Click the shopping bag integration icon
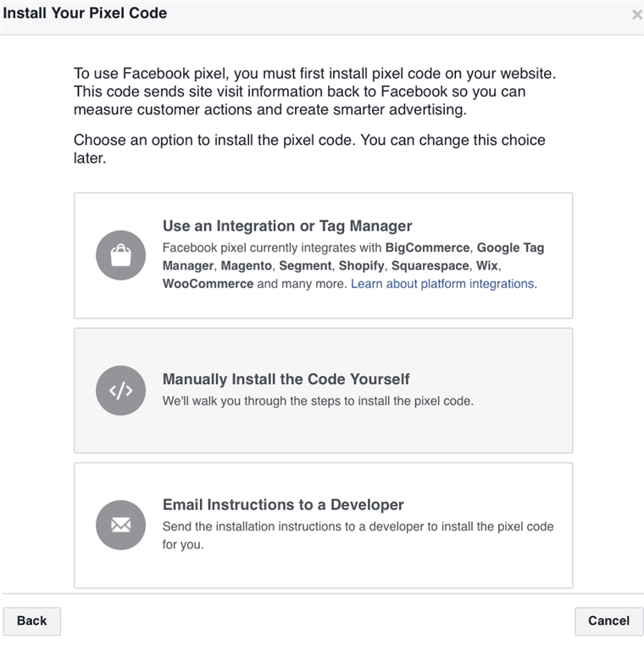Image resolution: width=644 pixels, height=645 pixels. pos(121,255)
